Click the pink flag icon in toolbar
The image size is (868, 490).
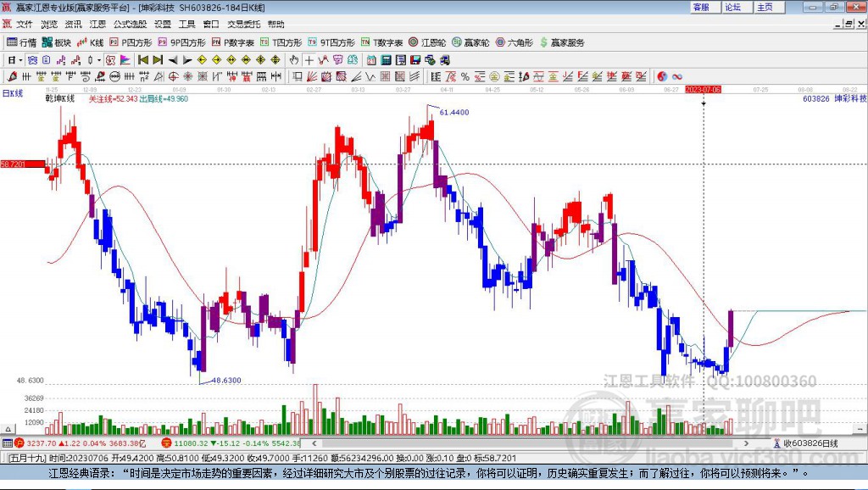(x=125, y=60)
